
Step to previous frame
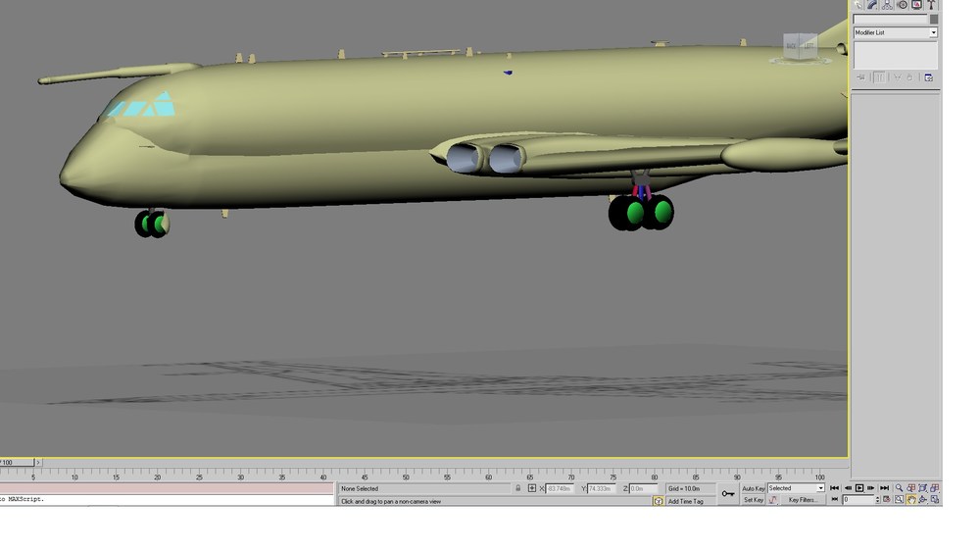848,488
